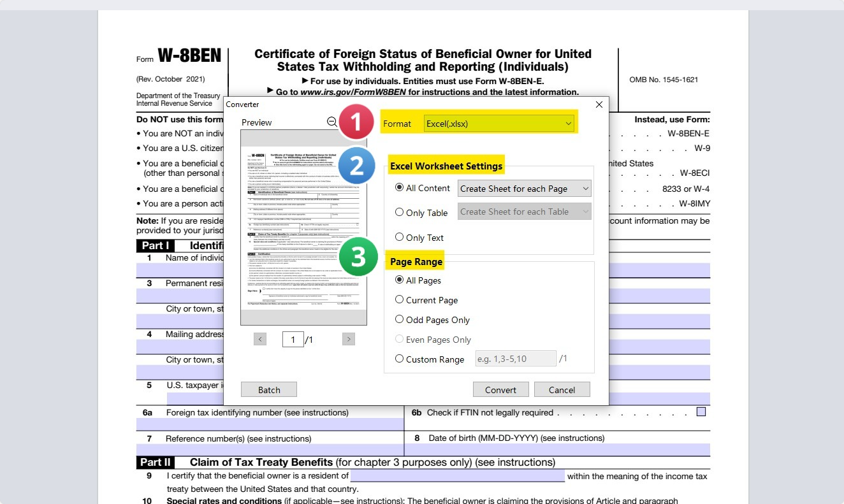844x504 pixels.
Task: Click the 'OMB No. 1545-1621' text
Action: click(664, 80)
